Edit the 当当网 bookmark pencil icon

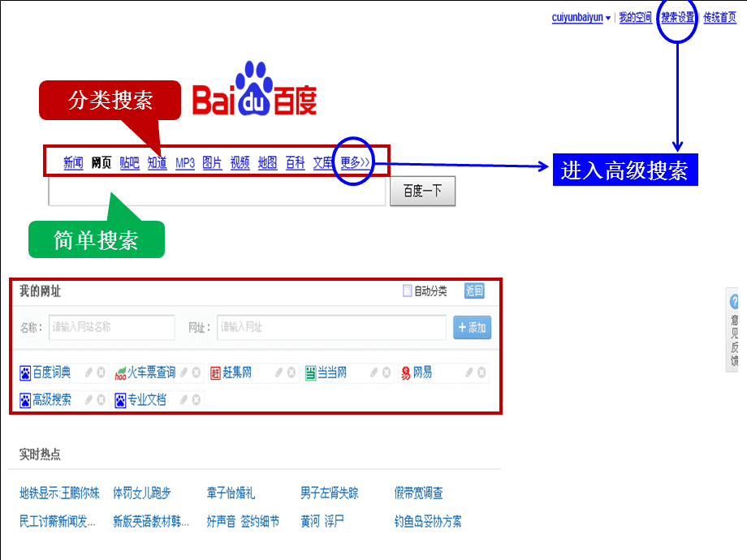(x=374, y=373)
